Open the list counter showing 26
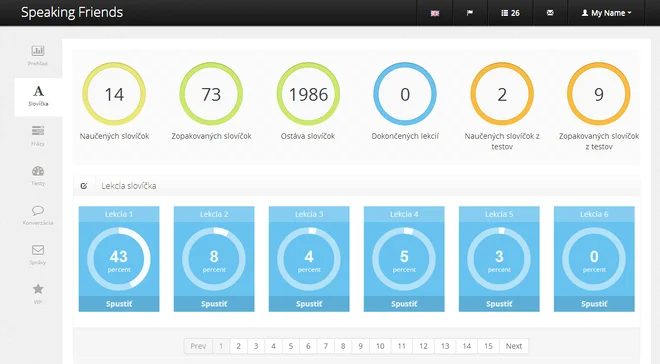The height and width of the screenshot is (364, 660). click(510, 13)
